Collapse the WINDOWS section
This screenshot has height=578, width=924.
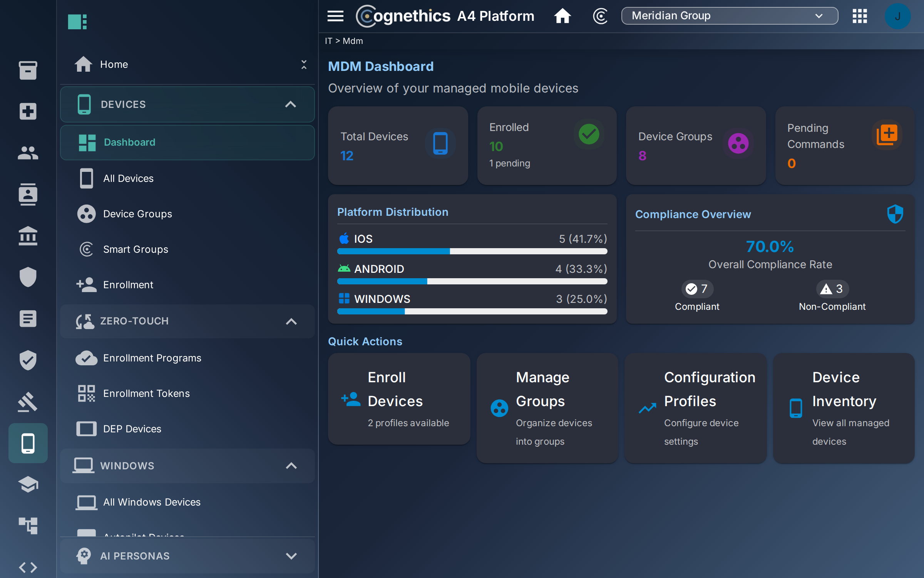[x=187, y=466]
